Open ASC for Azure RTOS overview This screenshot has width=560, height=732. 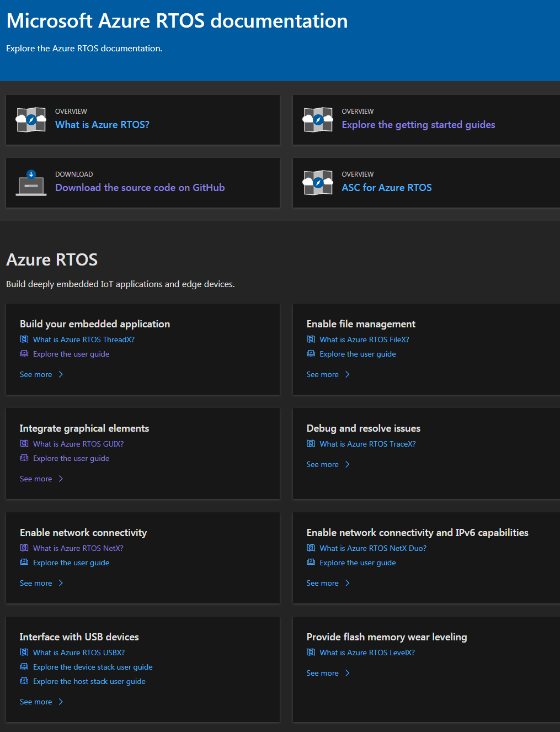coord(387,188)
